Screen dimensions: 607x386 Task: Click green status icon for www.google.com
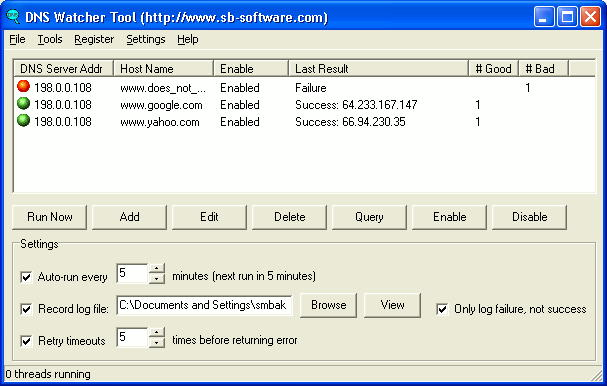[x=24, y=103]
